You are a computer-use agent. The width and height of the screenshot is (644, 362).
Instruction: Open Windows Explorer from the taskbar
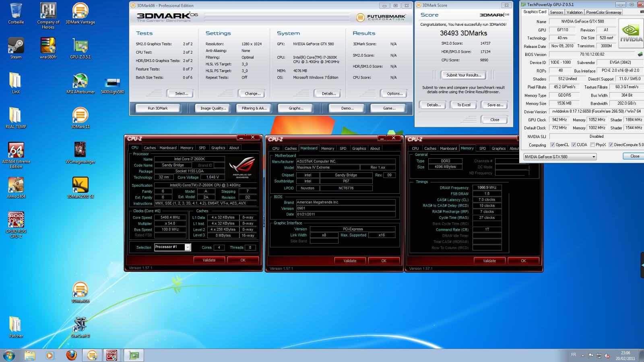[30, 355]
